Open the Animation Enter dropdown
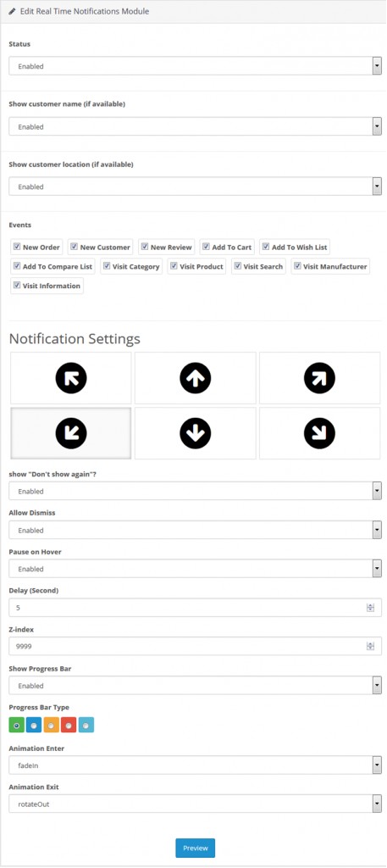The height and width of the screenshot is (868, 387). [195, 765]
